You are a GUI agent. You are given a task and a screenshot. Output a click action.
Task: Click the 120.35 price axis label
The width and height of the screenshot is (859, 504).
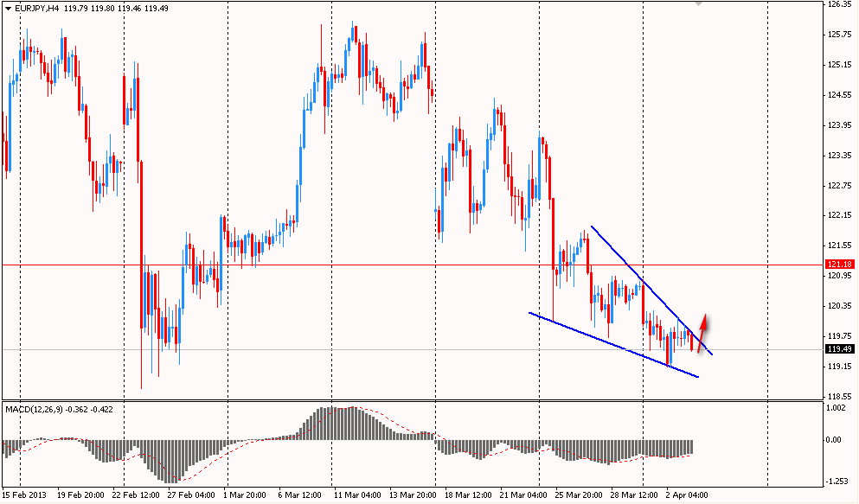(x=840, y=306)
